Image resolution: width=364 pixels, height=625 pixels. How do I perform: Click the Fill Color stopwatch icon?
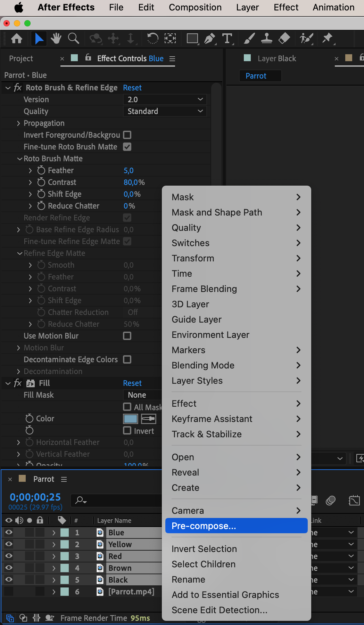pyautogui.click(x=30, y=419)
